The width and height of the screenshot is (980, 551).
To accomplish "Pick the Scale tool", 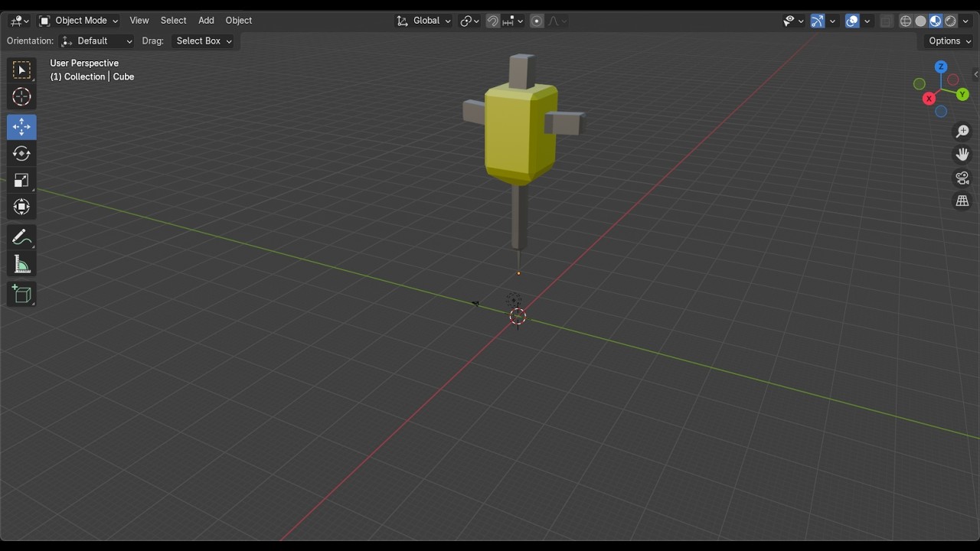I will click(21, 181).
